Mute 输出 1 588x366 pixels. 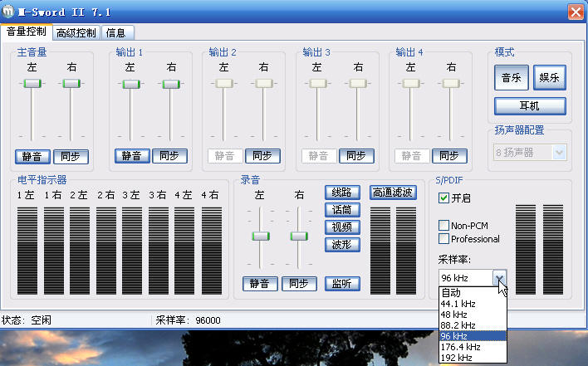click(x=132, y=155)
